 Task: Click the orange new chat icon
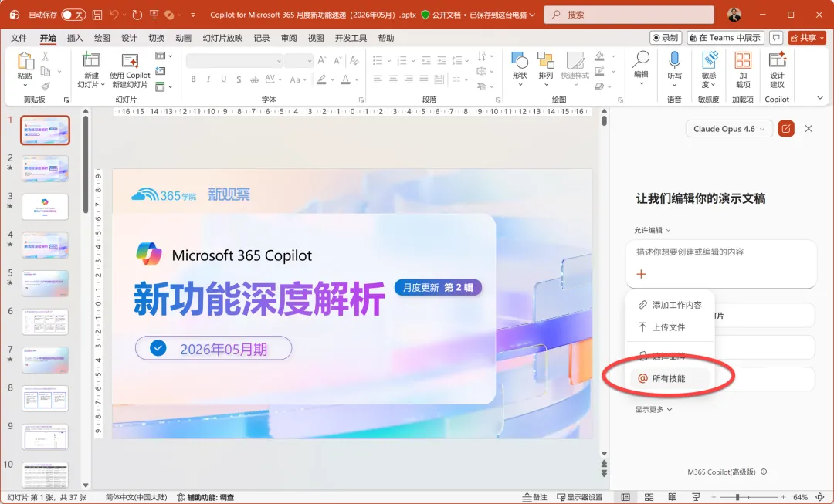[785, 129]
